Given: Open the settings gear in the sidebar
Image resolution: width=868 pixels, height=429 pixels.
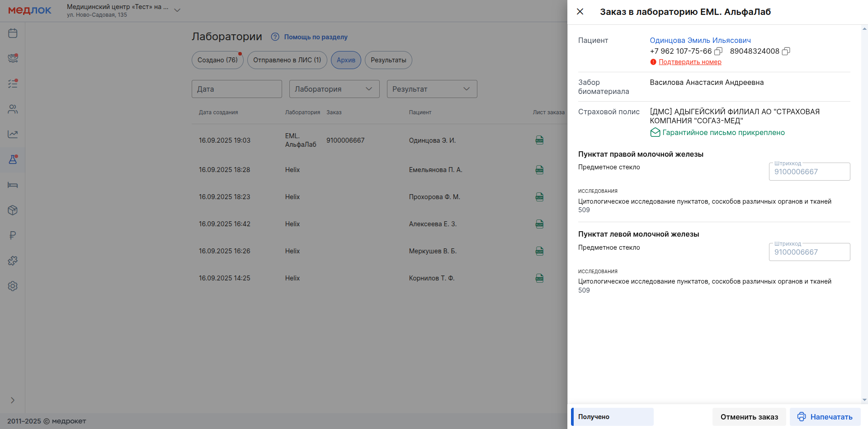Looking at the screenshot, I should [13, 286].
